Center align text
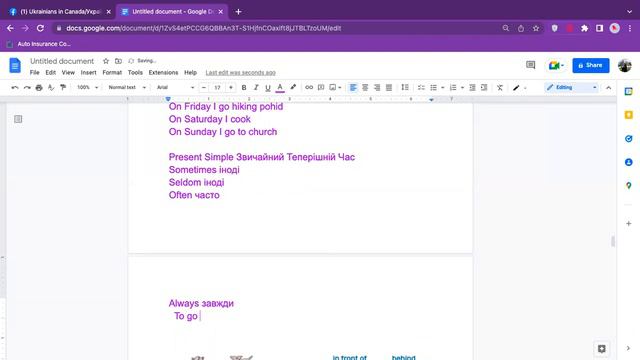This screenshot has width=640, height=360. coord(365,87)
